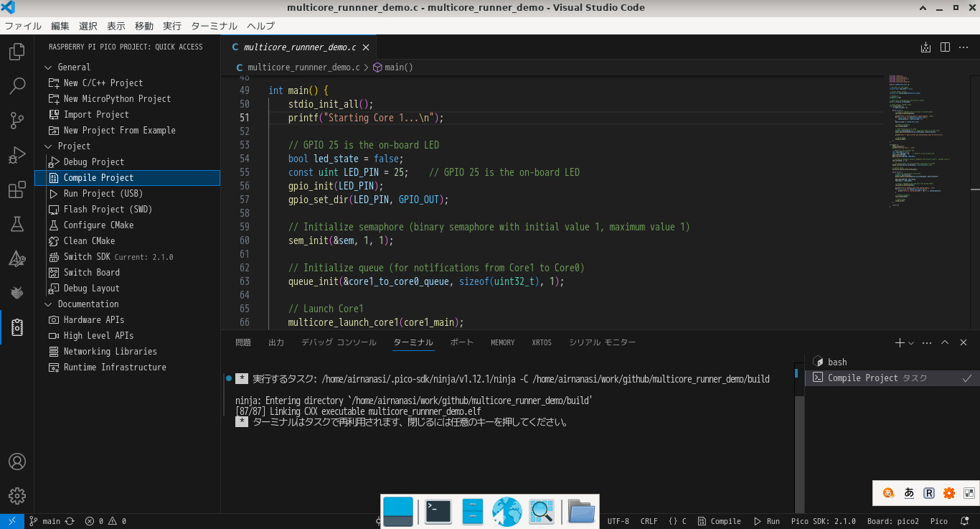This screenshot has width=980, height=529.
Task: Open the notifications bell in status bar
Action: (x=963, y=521)
